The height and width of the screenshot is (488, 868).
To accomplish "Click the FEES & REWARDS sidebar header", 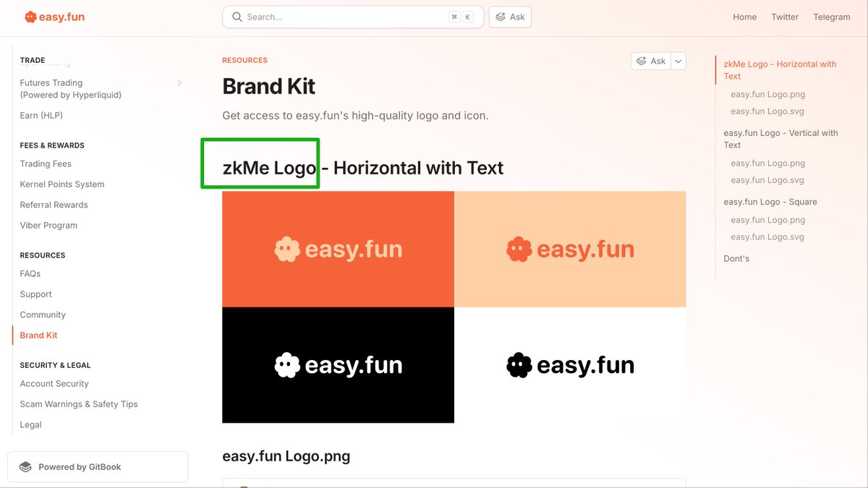I will click(x=52, y=145).
